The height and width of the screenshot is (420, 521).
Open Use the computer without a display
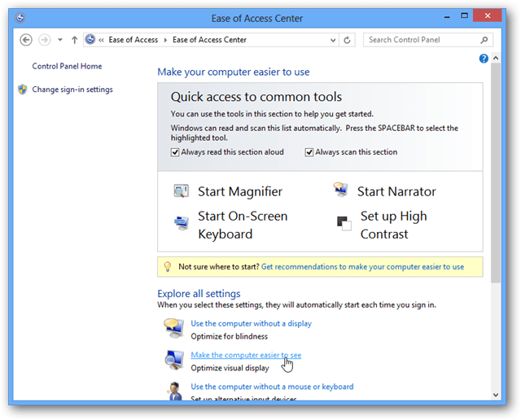pyautogui.click(x=252, y=324)
